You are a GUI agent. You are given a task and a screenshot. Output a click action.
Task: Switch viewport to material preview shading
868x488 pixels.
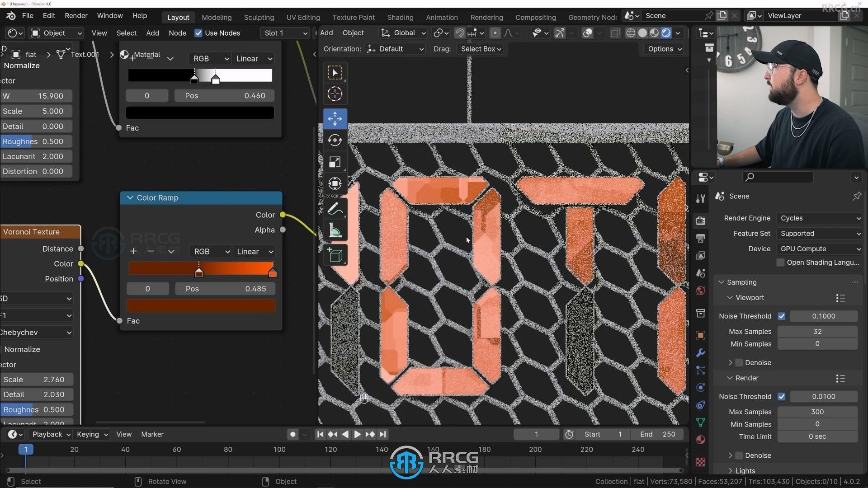pos(654,33)
